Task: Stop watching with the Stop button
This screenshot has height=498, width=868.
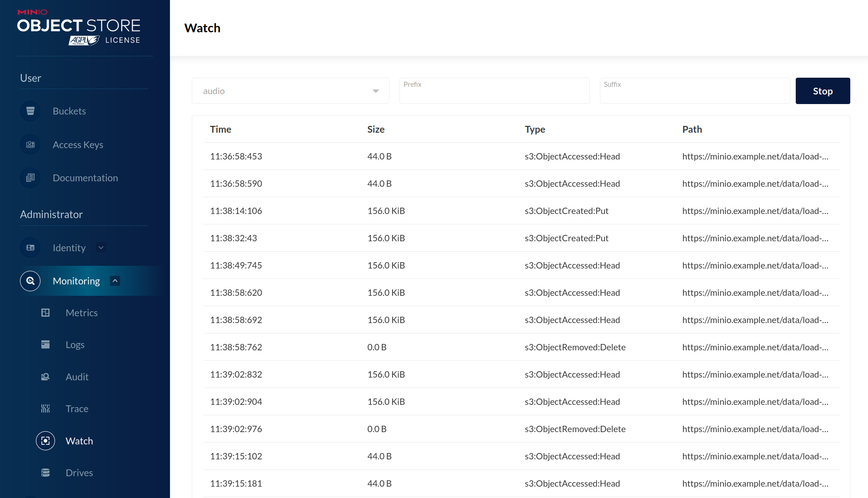Action: coord(823,91)
